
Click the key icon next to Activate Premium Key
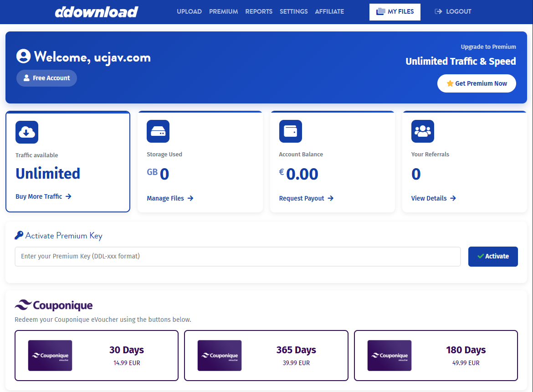tap(19, 235)
